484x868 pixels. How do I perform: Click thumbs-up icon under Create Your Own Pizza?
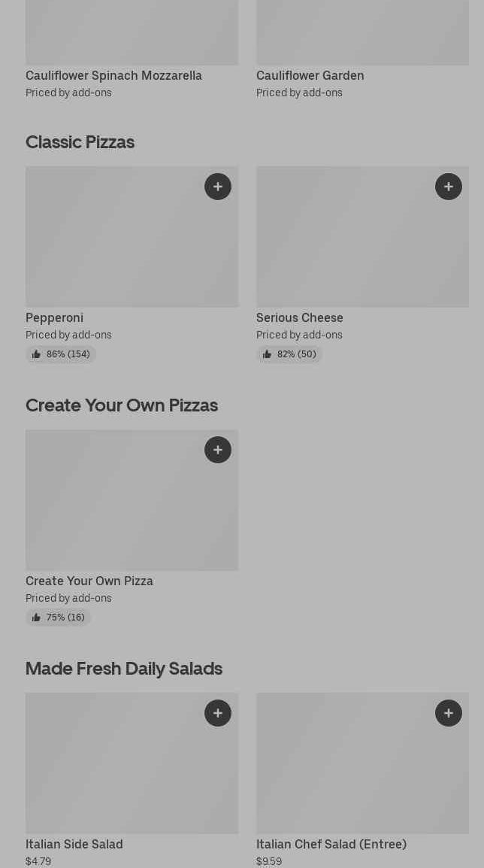point(36,618)
